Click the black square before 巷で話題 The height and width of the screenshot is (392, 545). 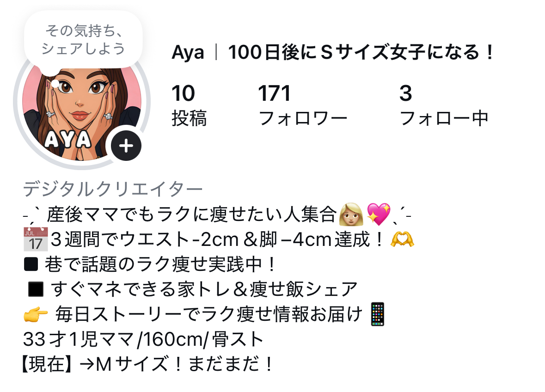pos(31,264)
